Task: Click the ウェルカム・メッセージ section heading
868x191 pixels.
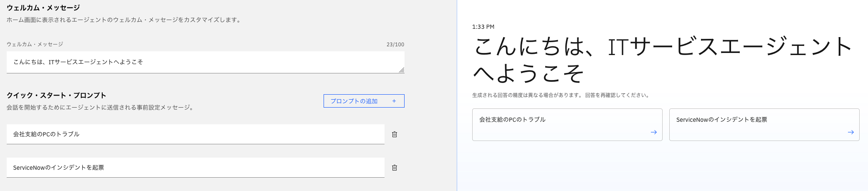Action: click(43, 8)
